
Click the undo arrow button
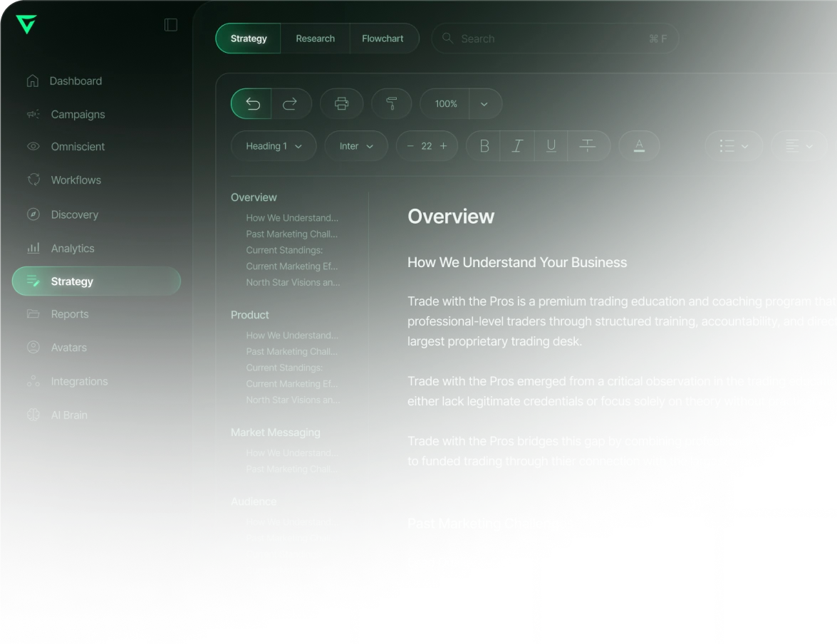[x=251, y=103]
